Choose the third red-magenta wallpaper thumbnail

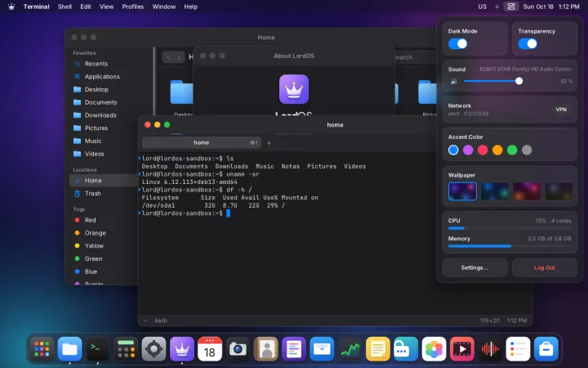tap(527, 191)
